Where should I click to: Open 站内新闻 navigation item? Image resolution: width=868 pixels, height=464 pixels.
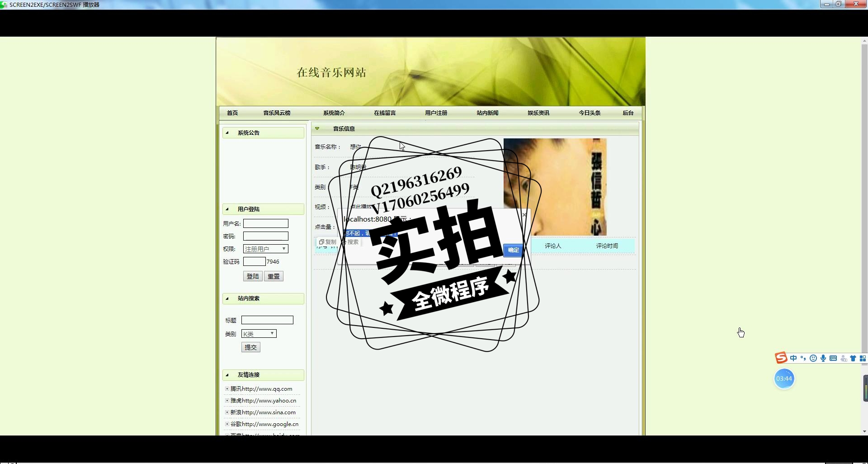487,113
